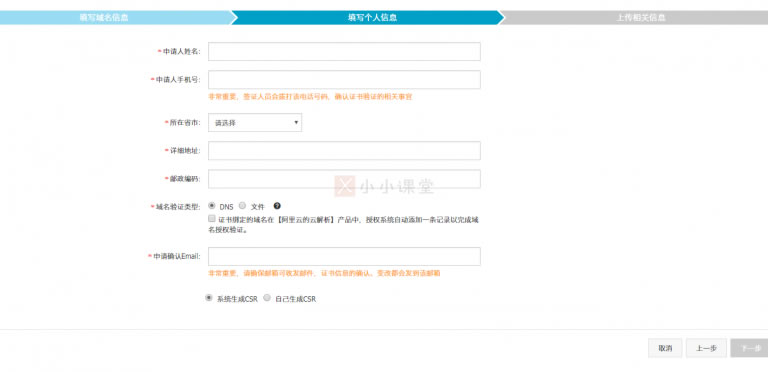768x372 pixels.
Task: Click the 申请确认Email input field
Action: click(x=344, y=256)
